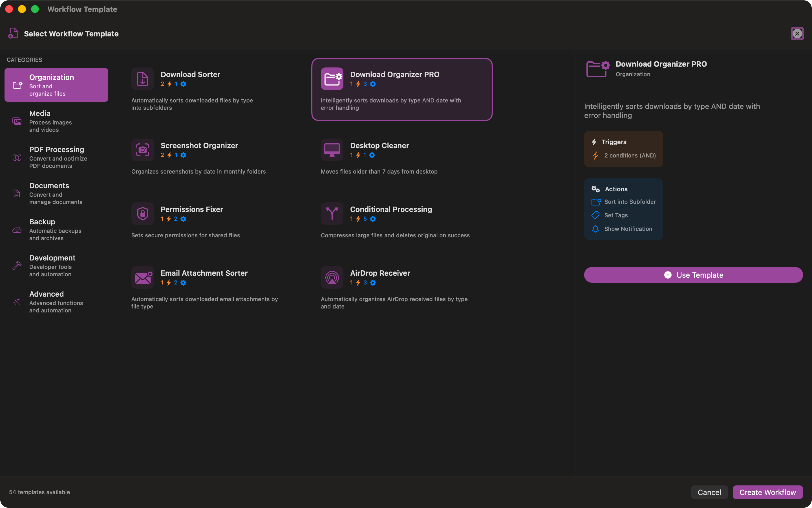Click the Email Attachment Sorter envelope icon

(x=143, y=277)
